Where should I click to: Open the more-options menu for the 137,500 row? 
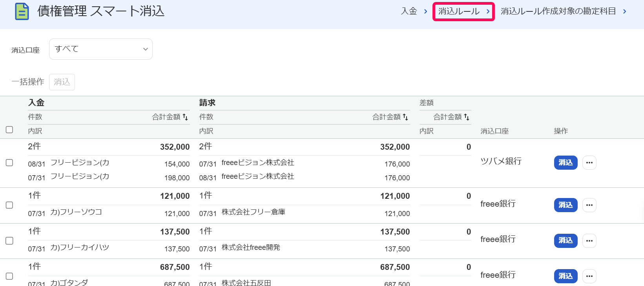(x=589, y=240)
